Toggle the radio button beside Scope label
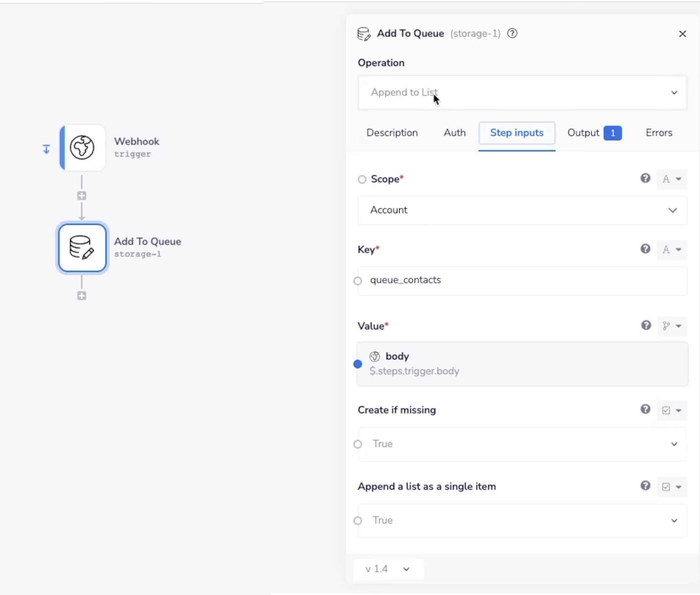 tap(362, 179)
